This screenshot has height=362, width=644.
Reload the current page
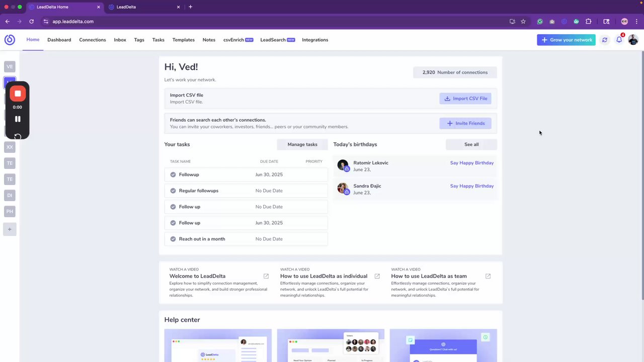(32, 22)
